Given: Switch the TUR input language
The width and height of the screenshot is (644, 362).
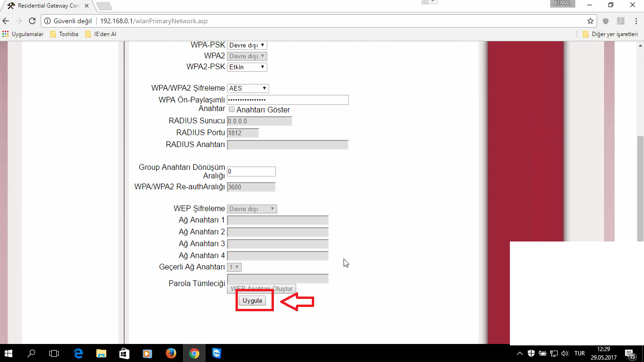Looking at the screenshot, I should pyautogui.click(x=580, y=353).
